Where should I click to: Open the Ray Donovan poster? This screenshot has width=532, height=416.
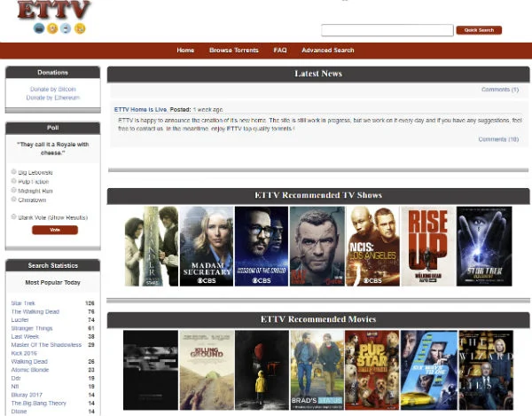(317, 246)
